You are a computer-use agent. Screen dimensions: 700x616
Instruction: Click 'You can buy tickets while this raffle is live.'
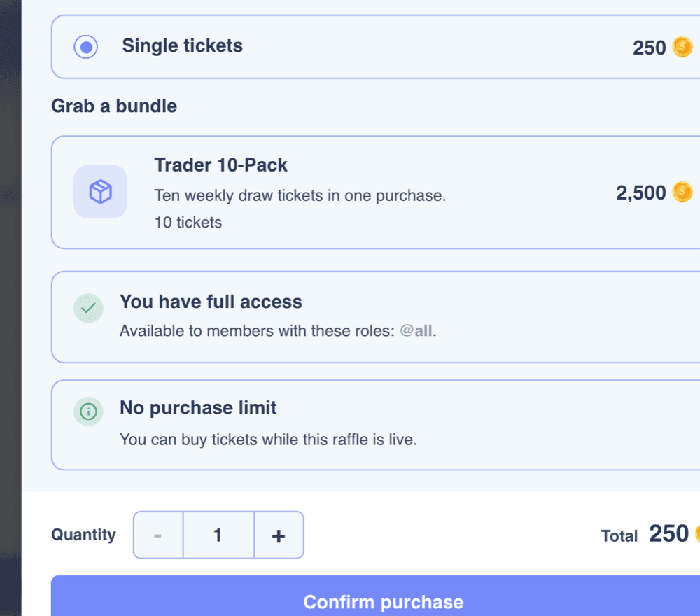point(268,440)
